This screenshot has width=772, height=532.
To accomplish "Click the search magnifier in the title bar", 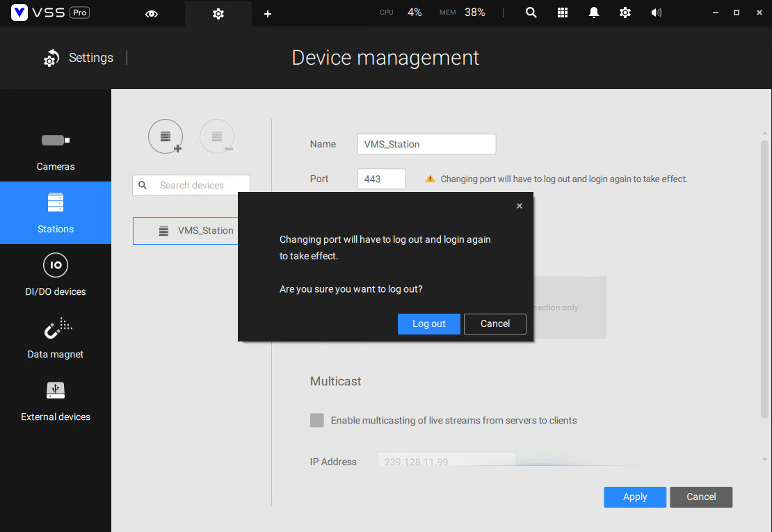I will 531,12.
